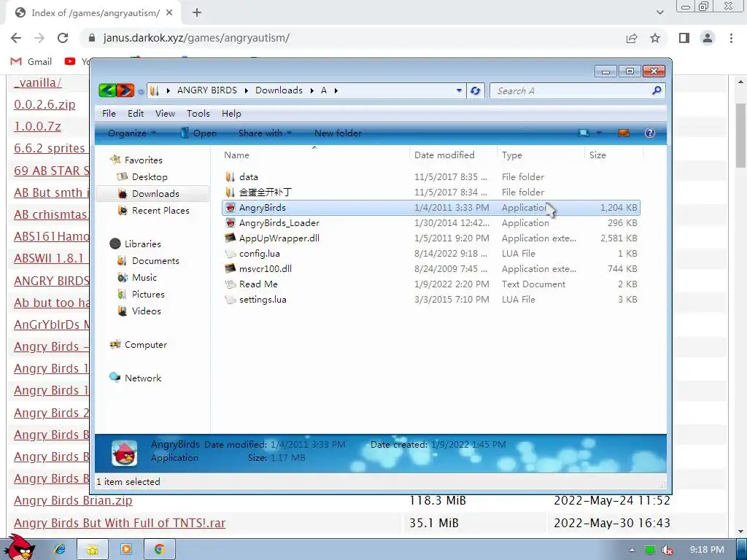This screenshot has height=560, width=747.
Task: Click the Refresh button beside the address bar
Action: (x=475, y=90)
